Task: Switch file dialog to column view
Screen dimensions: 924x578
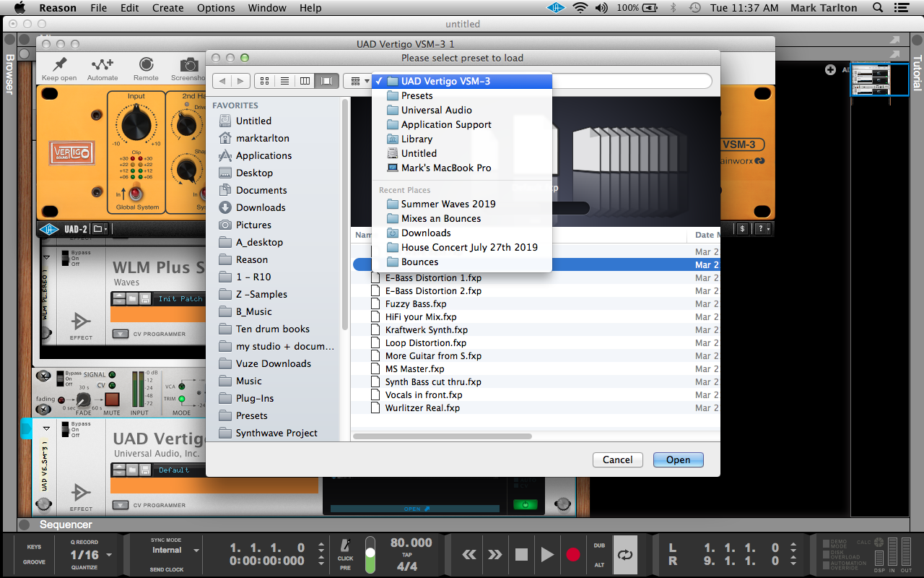Action: 305,81
